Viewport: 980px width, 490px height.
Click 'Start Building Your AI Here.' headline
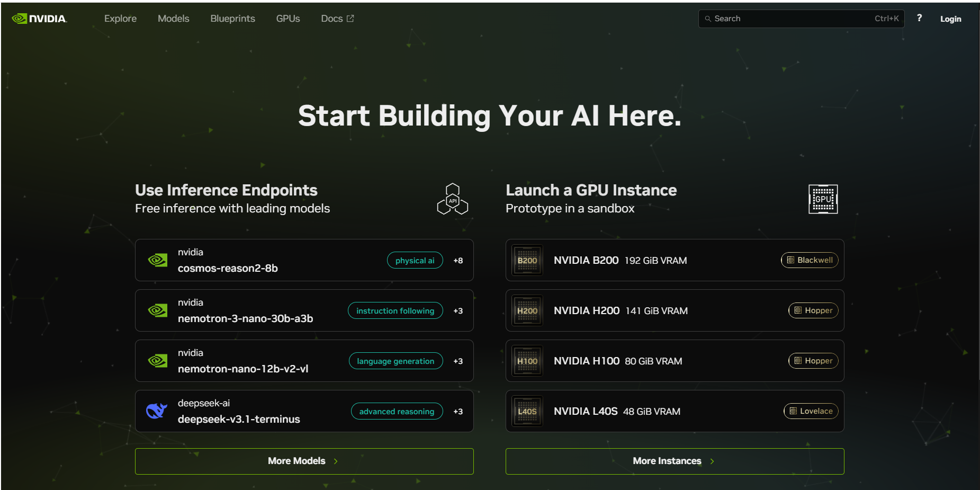pos(489,116)
